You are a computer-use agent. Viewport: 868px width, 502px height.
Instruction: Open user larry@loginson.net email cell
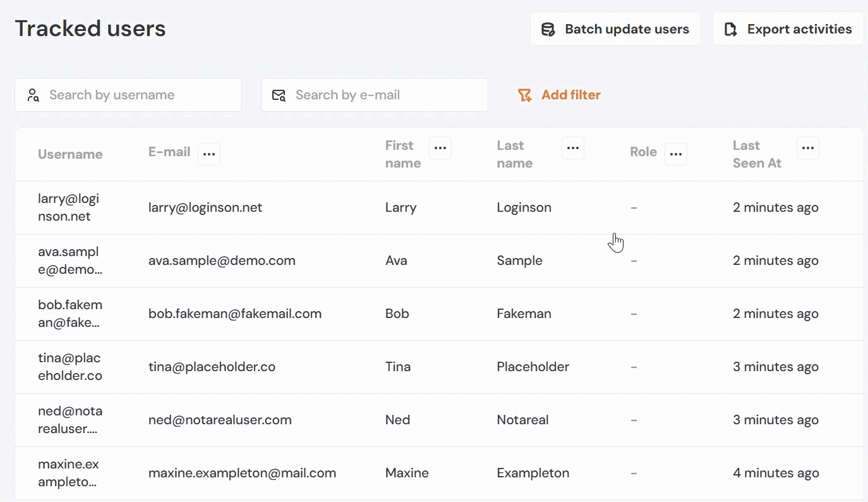205,207
